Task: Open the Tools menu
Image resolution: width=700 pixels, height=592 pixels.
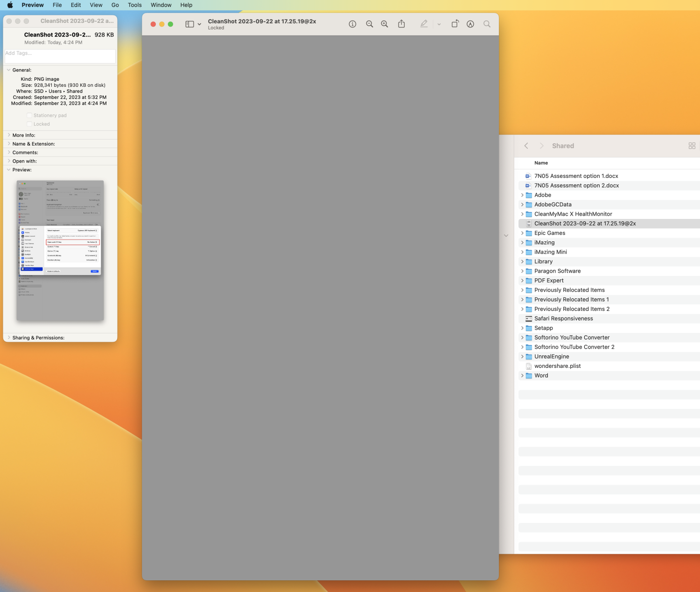Action: tap(134, 5)
